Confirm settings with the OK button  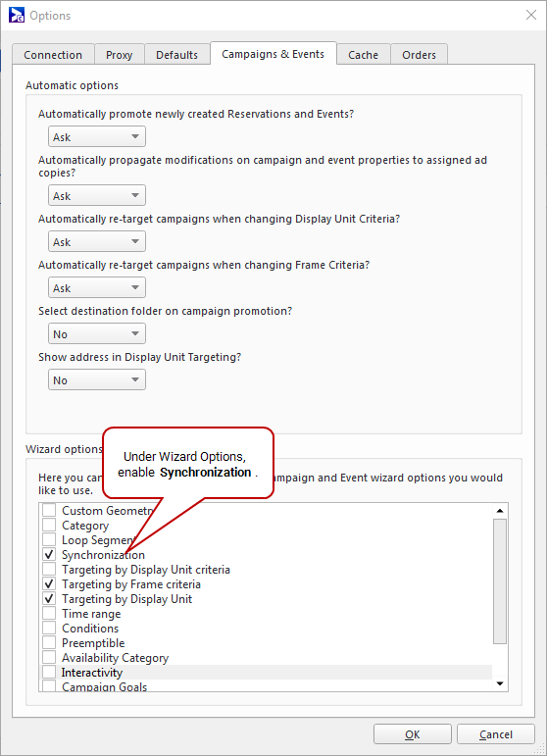(413, 734)
